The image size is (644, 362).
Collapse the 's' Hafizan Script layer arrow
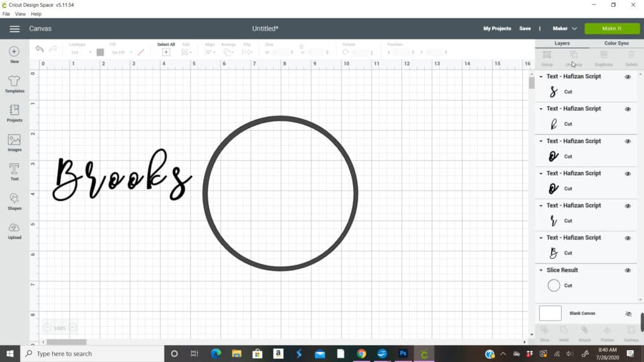coord(541,77)
